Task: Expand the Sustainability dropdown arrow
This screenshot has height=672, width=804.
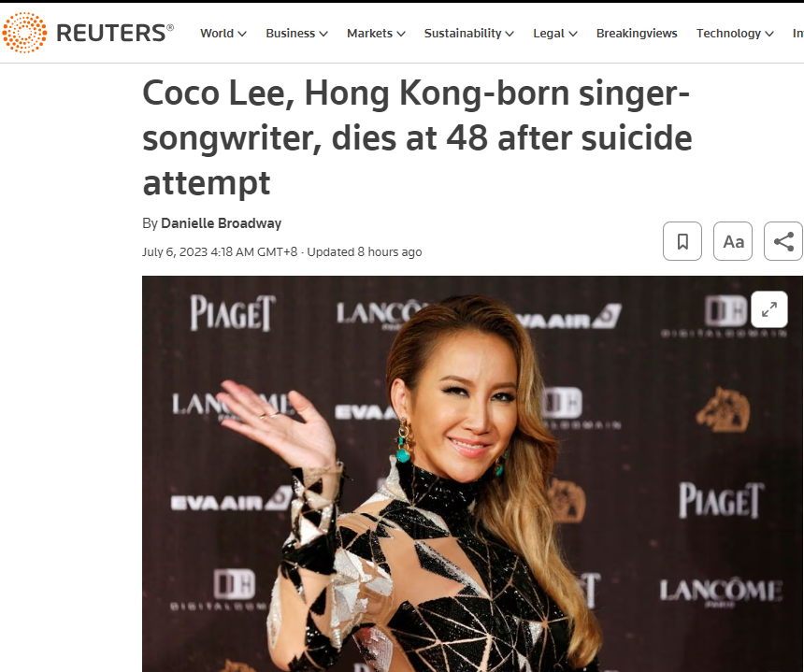Action: click(510, 34)
